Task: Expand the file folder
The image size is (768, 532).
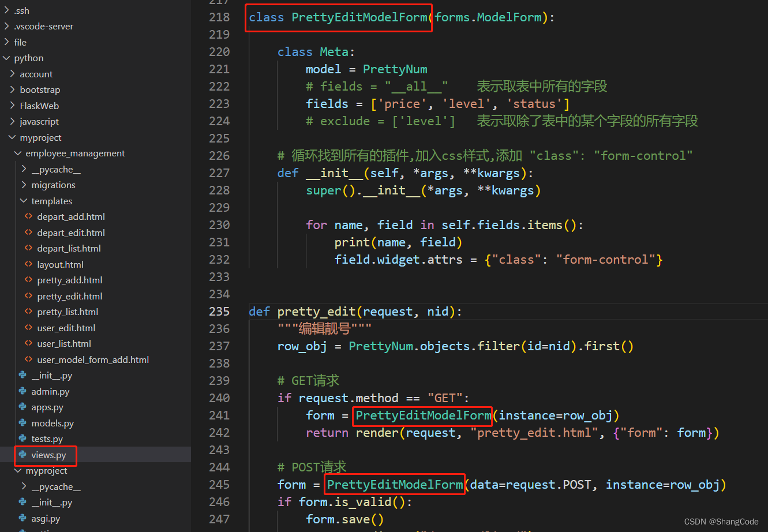Action: point(7,42)
